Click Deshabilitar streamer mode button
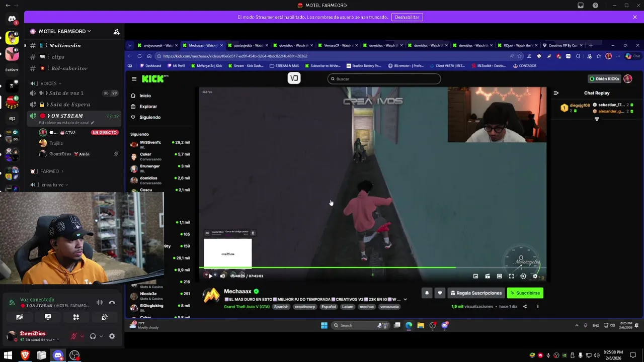This screenshot has width=644, height=362. (407, 17)
